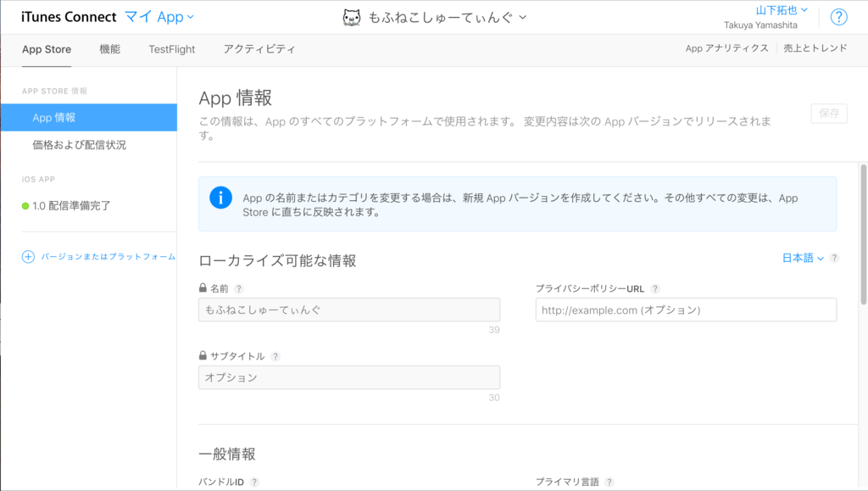Click バージョンまたはプラットフォーム link
Image resolution: width=868 pixels, height=491 pixels.
pyautogui.click(x=108, y=257)
